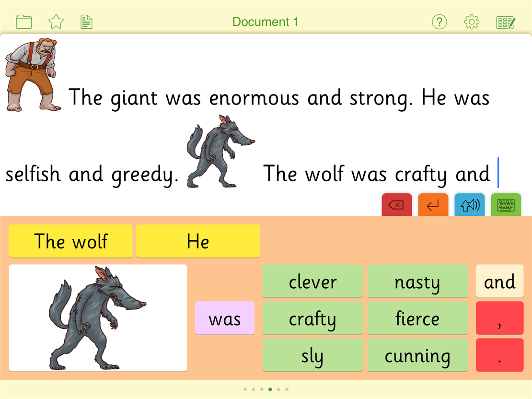Open the help question mark icon
Image resolution: width=532 pixels, height=399 pixels.
pyautogui.click(x=439, y=22)
